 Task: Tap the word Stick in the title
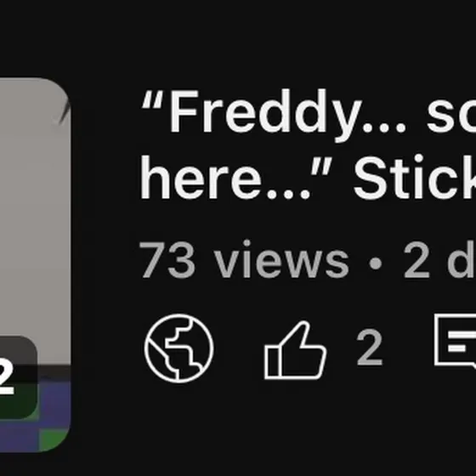click(x=415, y=177)
